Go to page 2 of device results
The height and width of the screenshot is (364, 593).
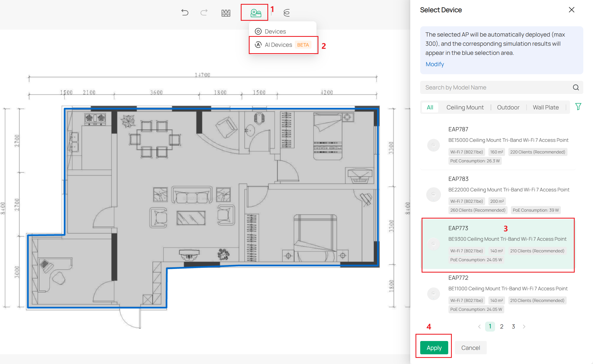click(501, 326)
